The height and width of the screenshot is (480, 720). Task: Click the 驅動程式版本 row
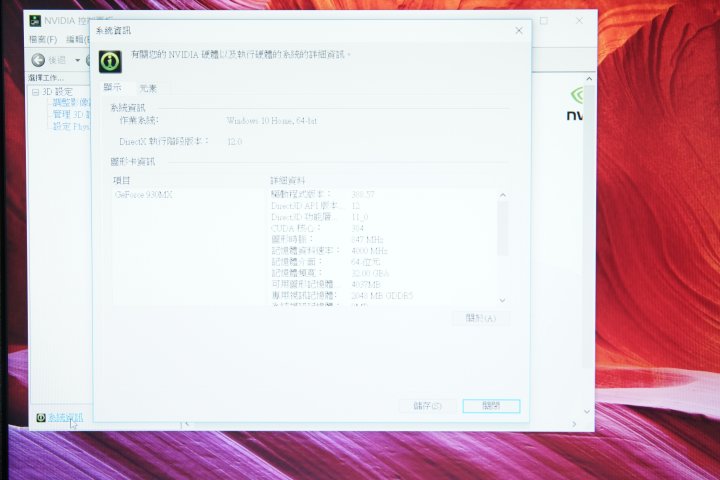pyautogui.click(x=322, y=194)
